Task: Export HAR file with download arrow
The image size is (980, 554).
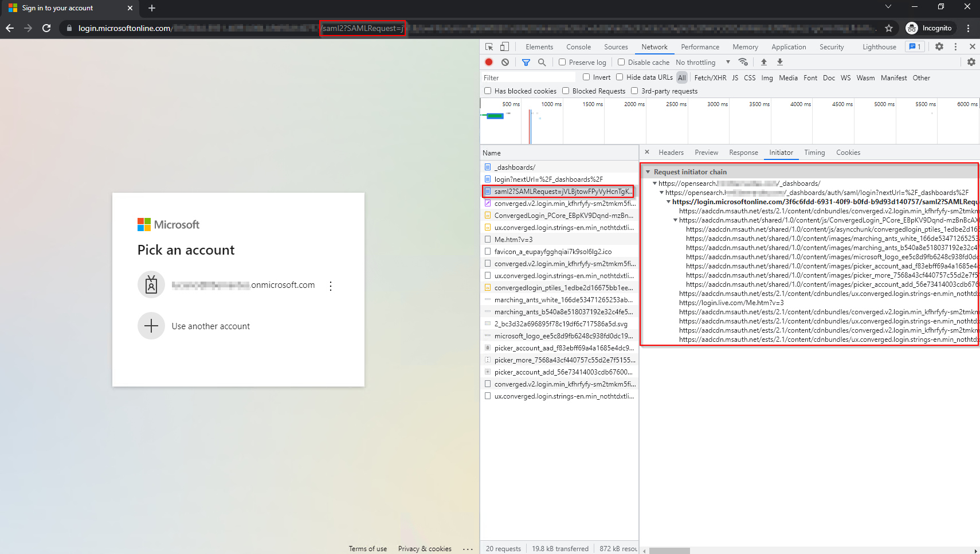Action: [780, 62]
